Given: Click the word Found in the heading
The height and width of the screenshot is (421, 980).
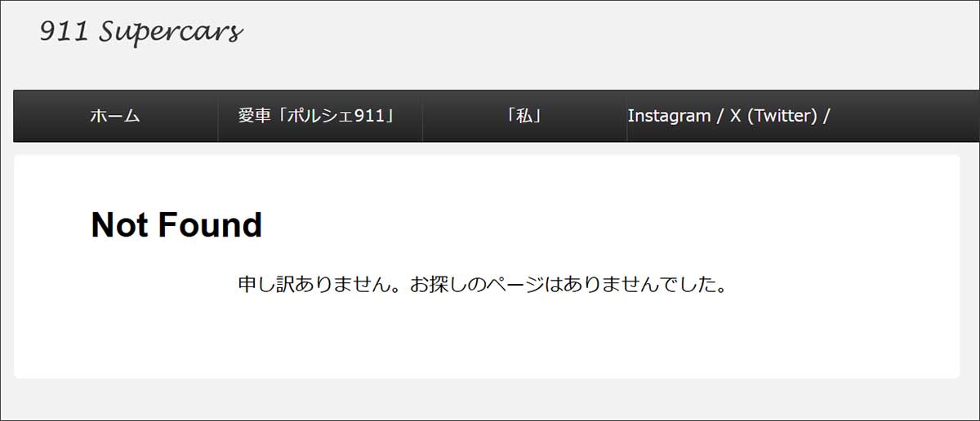Looking at the screenshot, I should (x=209, y=224).
